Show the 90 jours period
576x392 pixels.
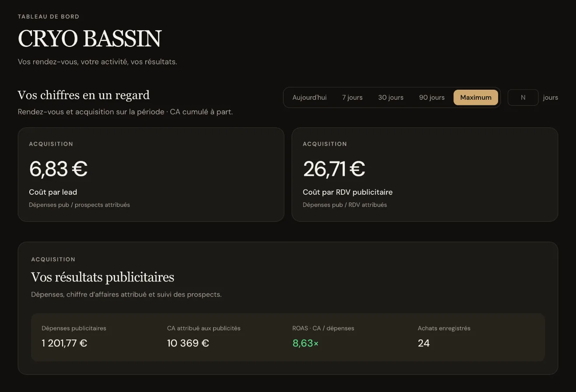(432, 98)
